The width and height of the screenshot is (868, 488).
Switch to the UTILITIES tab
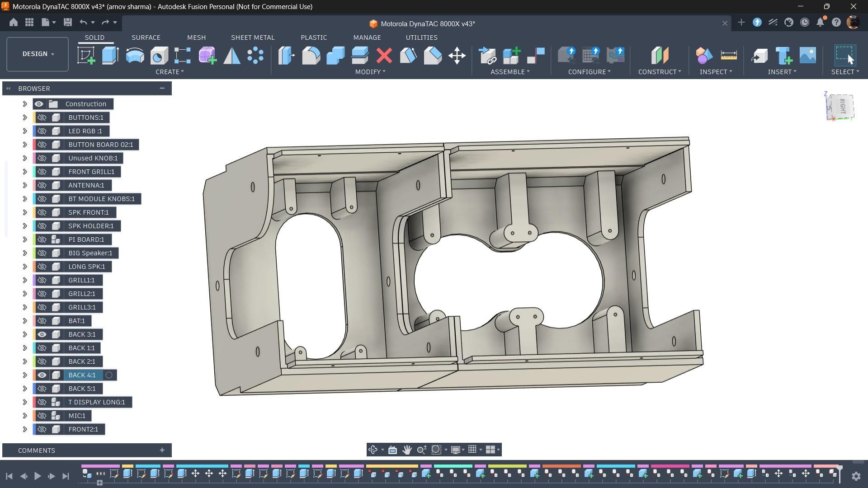pos(421,38)
